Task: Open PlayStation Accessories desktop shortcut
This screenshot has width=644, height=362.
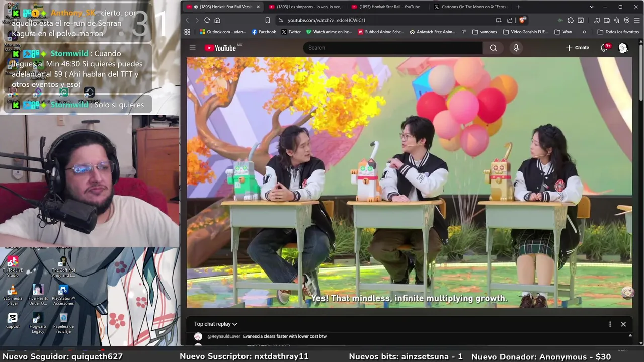Action: (63, 295)
